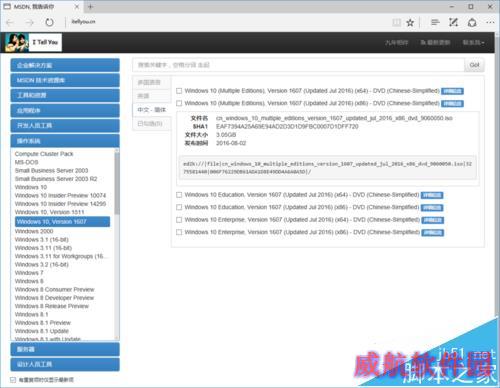Check Windows 10 Enterprise 1607 x86 DVD
Image resolution: width=500 pixels, height=388 pixels.
(179, 232)
